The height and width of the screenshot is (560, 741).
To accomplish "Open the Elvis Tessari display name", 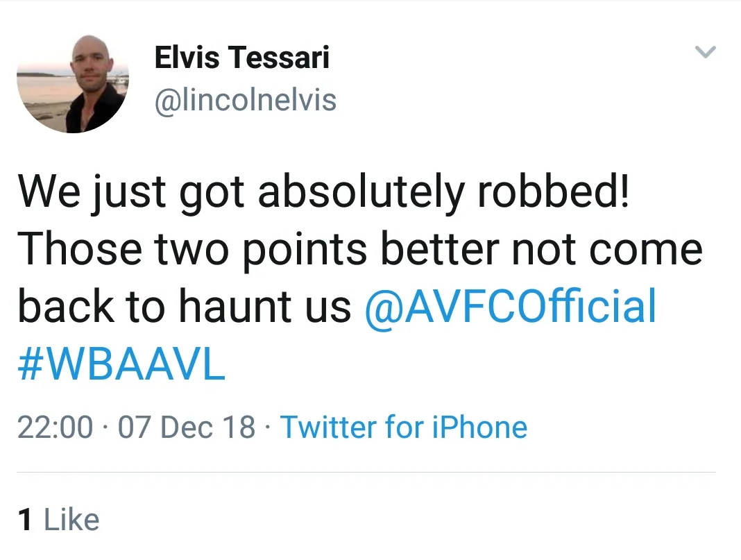I will pyautogui.click(x=241, y=57).
